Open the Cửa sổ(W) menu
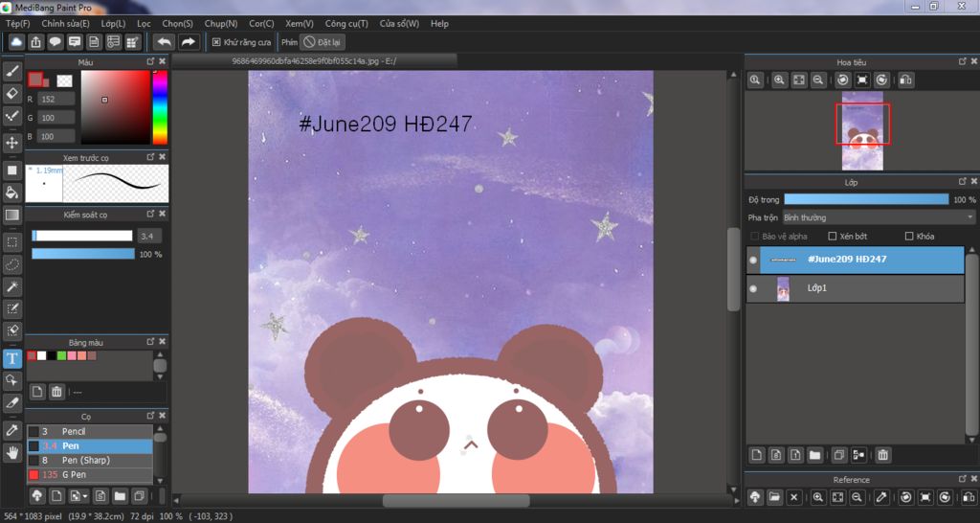 pyautogui.click(x=399, y=24)
